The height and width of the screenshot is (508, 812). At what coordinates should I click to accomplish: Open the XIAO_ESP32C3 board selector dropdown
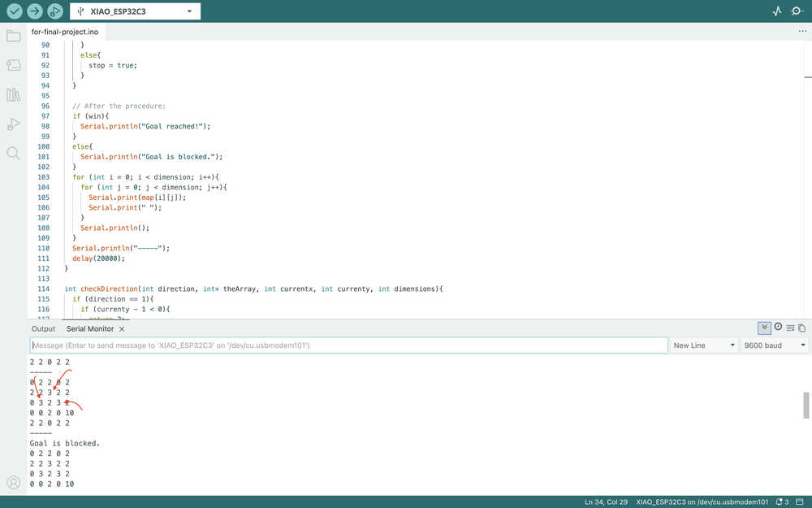click(135, 11)
